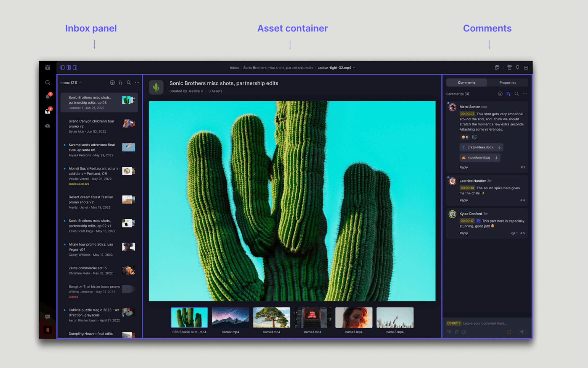Viewport: 588px width, 368px height.
Task: Add emoji reaction to Marci's comment
Action: pos(474,137)
